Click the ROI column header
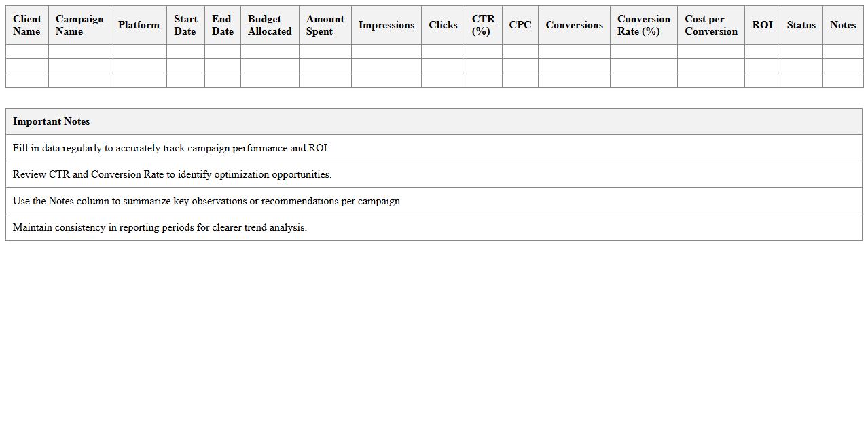868x441 pixels. coord(762,25)
